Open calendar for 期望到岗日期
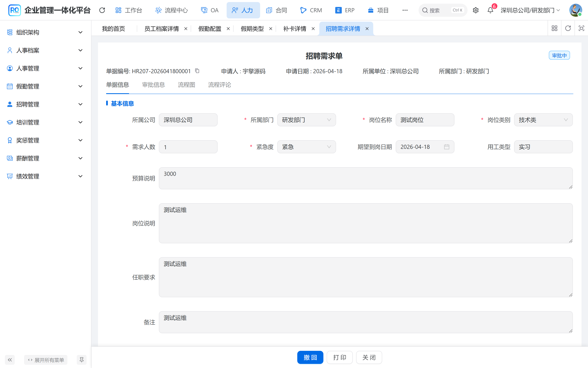This screenshot has width=588, height=368. [447, 147]
